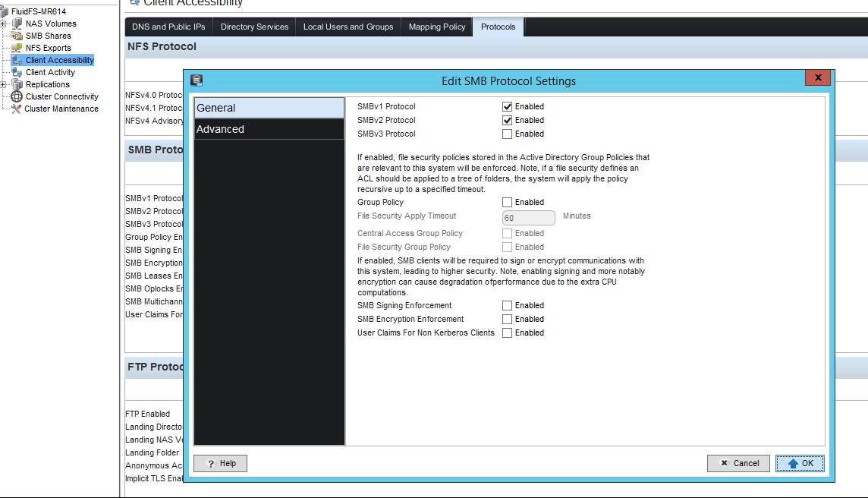Click the File Security Apply Timeout field
The height and width of the screenshot is (498, 868).
(527, 218)
